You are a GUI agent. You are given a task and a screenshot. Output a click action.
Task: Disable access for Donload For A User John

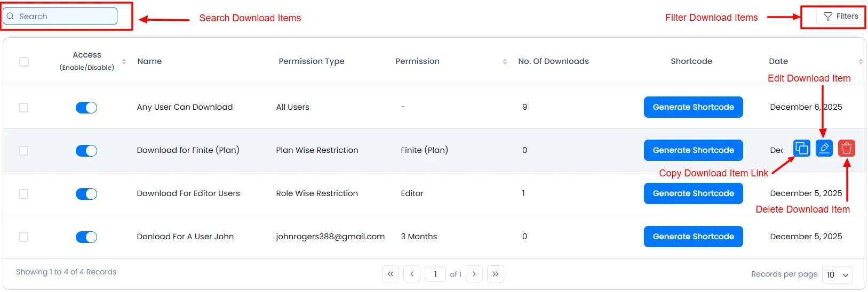(86, 237)
